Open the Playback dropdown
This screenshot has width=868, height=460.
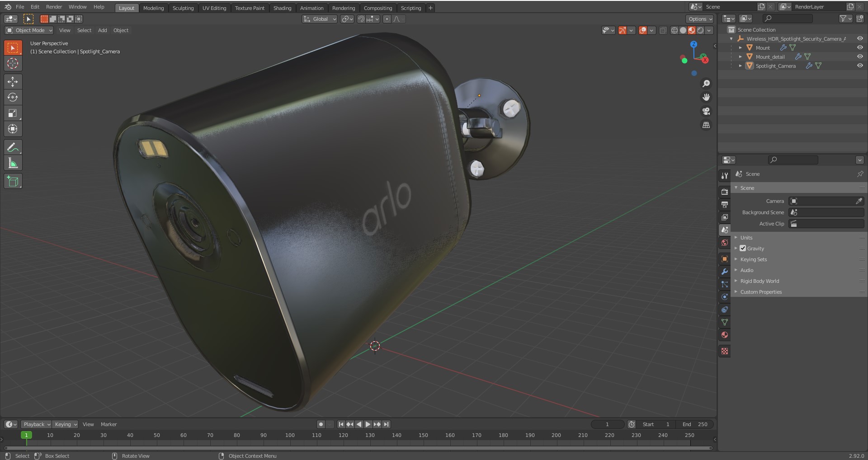pos(36,424)
